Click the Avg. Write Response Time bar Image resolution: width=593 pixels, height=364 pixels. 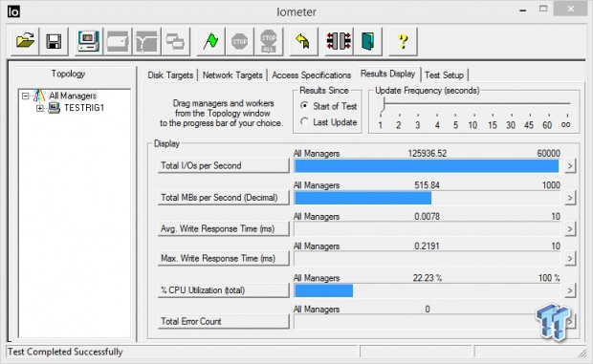(427, 229)
